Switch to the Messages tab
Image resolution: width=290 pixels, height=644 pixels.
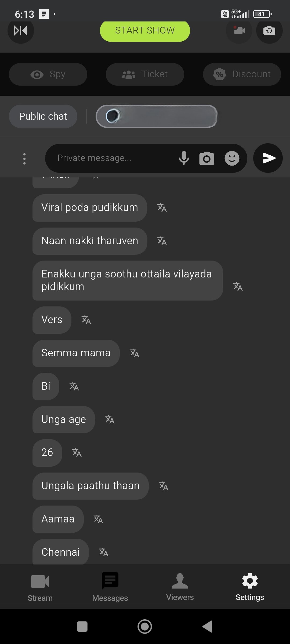click(x=110, y=587)
